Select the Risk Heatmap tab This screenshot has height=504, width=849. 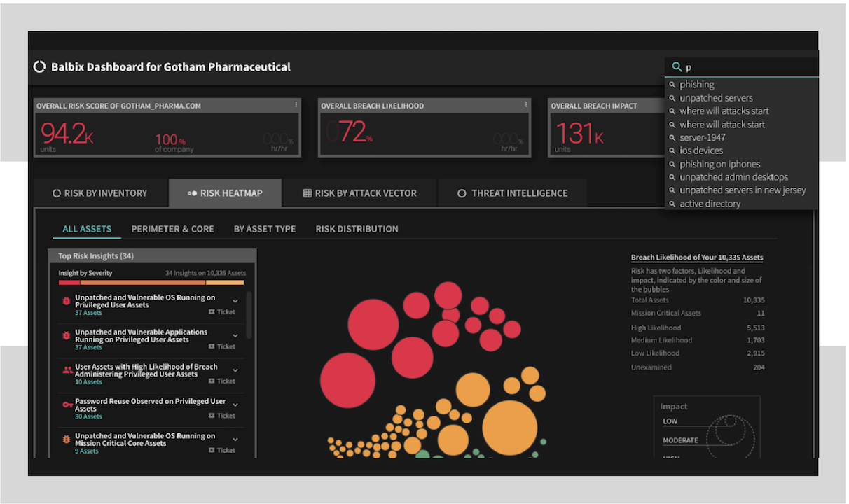coord(225,193)
